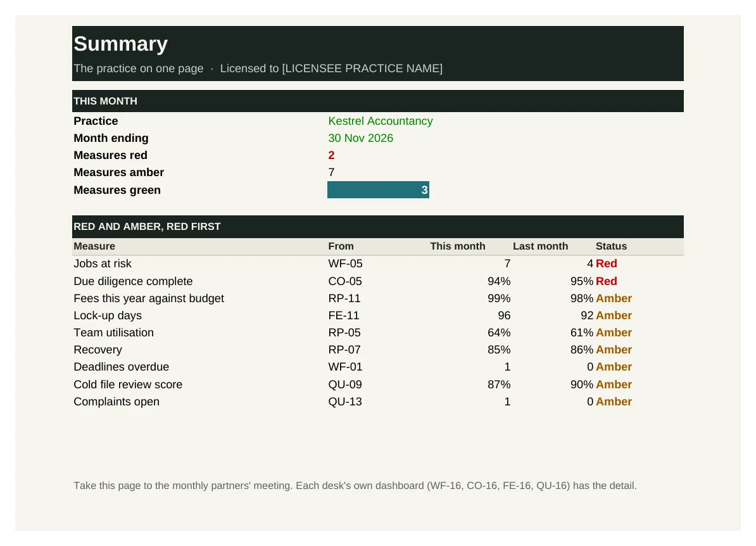
Task: Select the Team utilisation measure
Action: pos(114,333)
